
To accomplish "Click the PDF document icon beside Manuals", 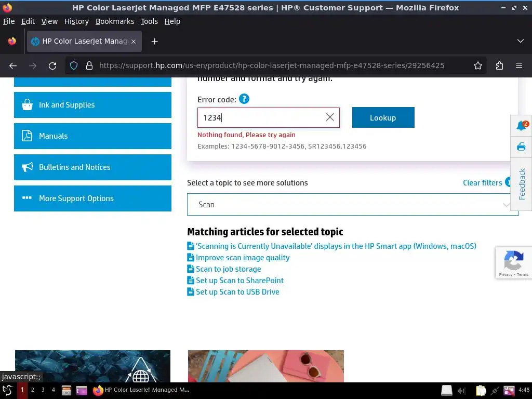I will pyautogui.click(x=27, y=136).
